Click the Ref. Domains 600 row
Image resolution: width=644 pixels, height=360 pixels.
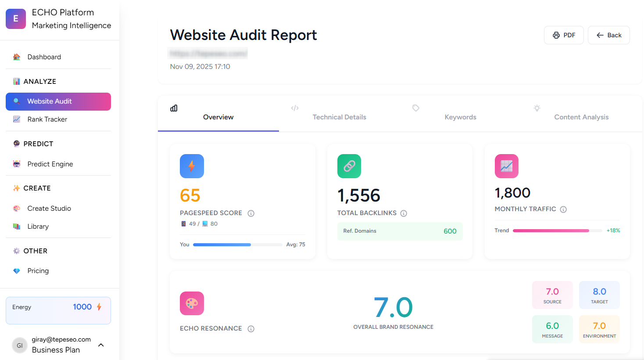tap(400, 230)
